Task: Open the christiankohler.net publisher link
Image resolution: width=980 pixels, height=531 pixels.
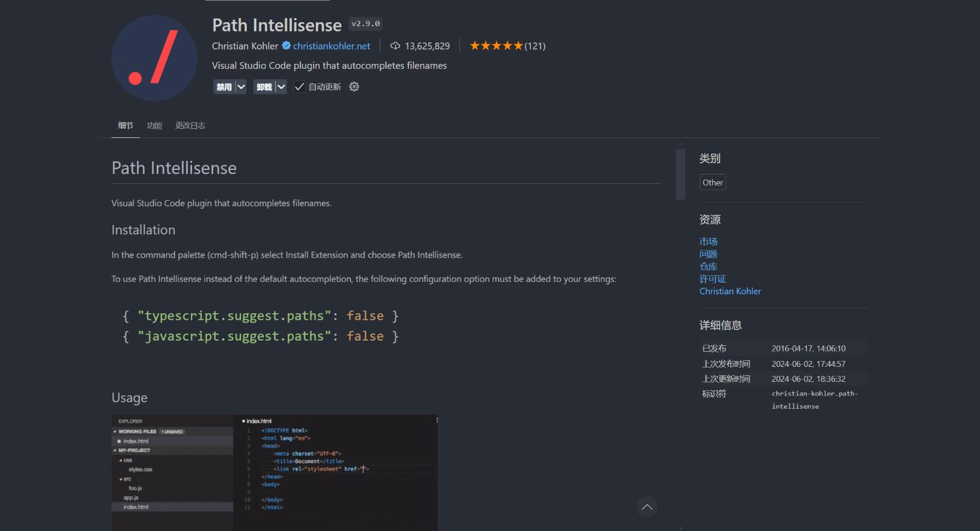Action: pos(331,46)
